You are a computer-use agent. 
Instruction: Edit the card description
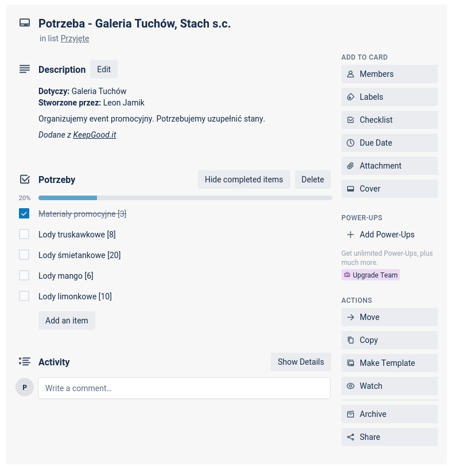point(104,69)
